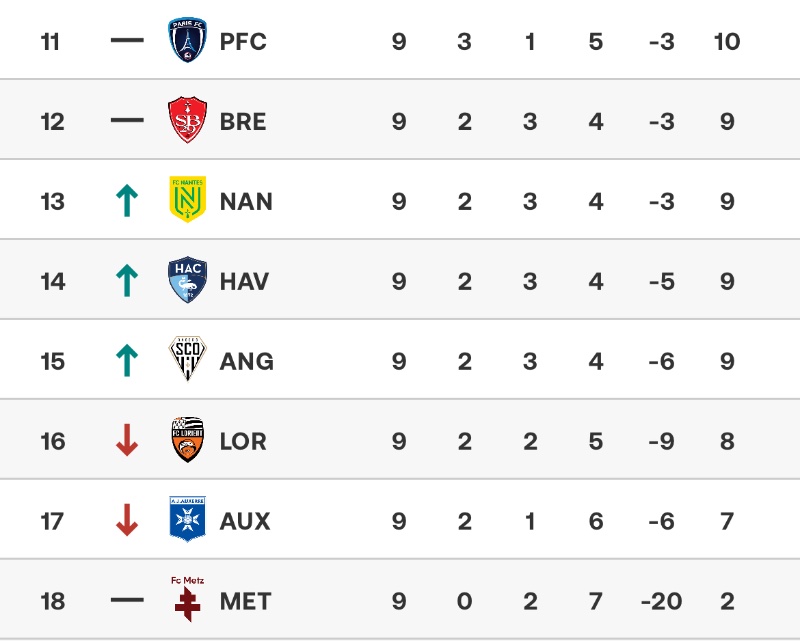
Task: Click the AJ Auxerre blue crest
Action: click(x=187, y=520)
